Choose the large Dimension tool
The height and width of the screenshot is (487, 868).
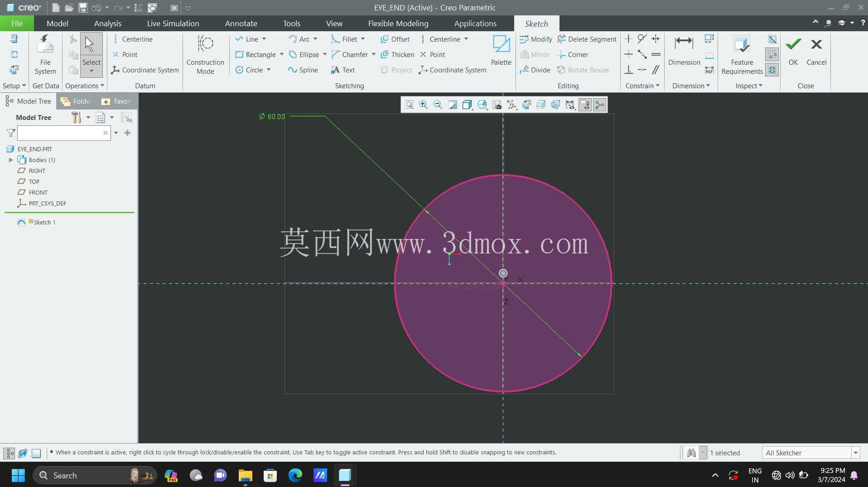[x=684, y=50]
